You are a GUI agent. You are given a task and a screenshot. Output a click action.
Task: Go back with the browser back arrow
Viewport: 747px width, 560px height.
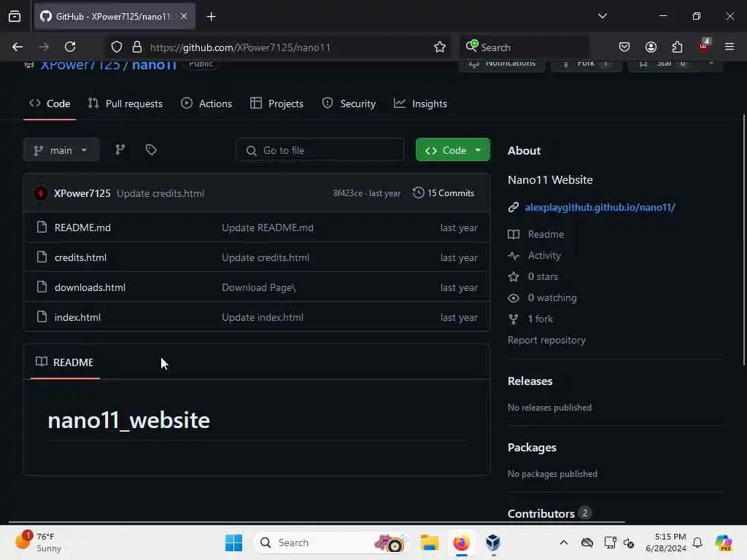pyautogui.click(x=18, y=47)
